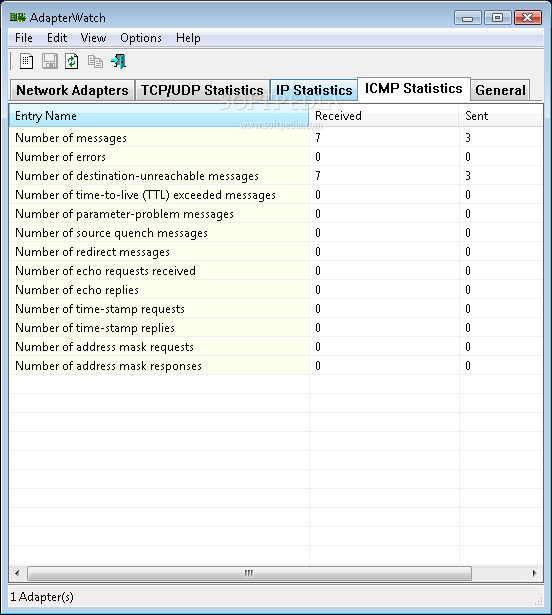The height and width of the screenshot is (615, 552).
Task: Click the '1 Adapter(s)' status bar text
Action: pyautogui.click(x=42, y=597)
